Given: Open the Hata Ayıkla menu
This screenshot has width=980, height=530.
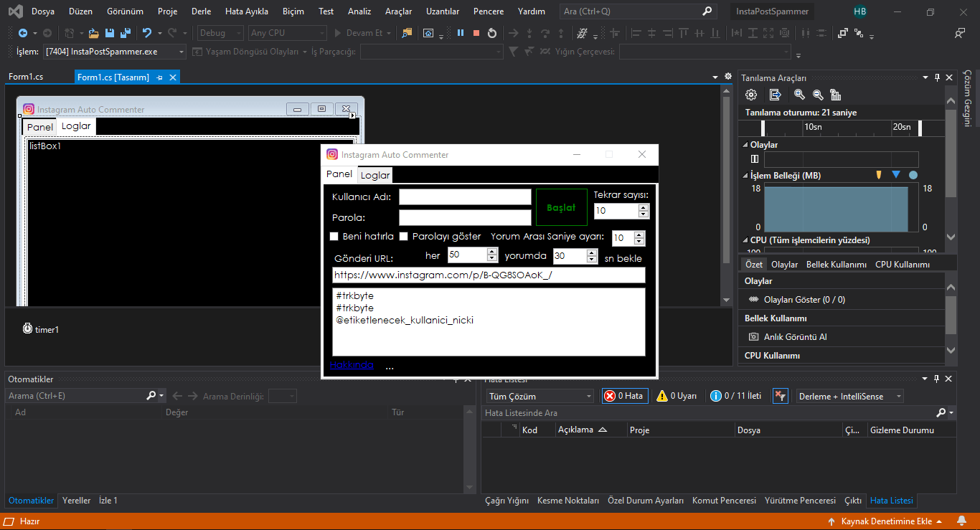Looking at the screenshot, I should pos(247,11).
